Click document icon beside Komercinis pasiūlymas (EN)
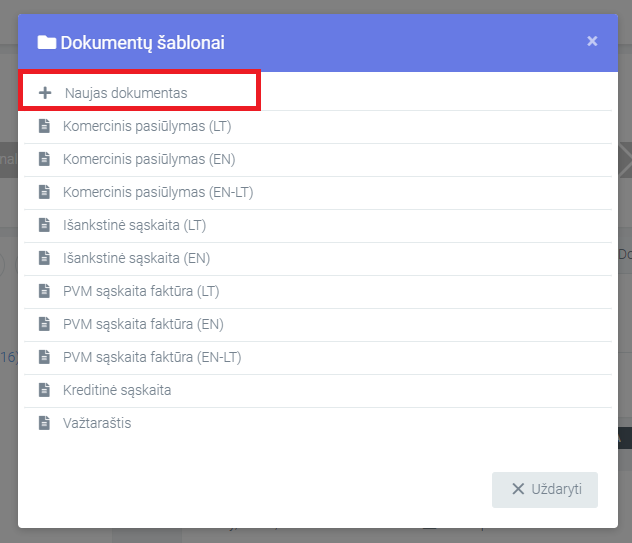Screen dimensions: 632x543 tap(44, 159)
